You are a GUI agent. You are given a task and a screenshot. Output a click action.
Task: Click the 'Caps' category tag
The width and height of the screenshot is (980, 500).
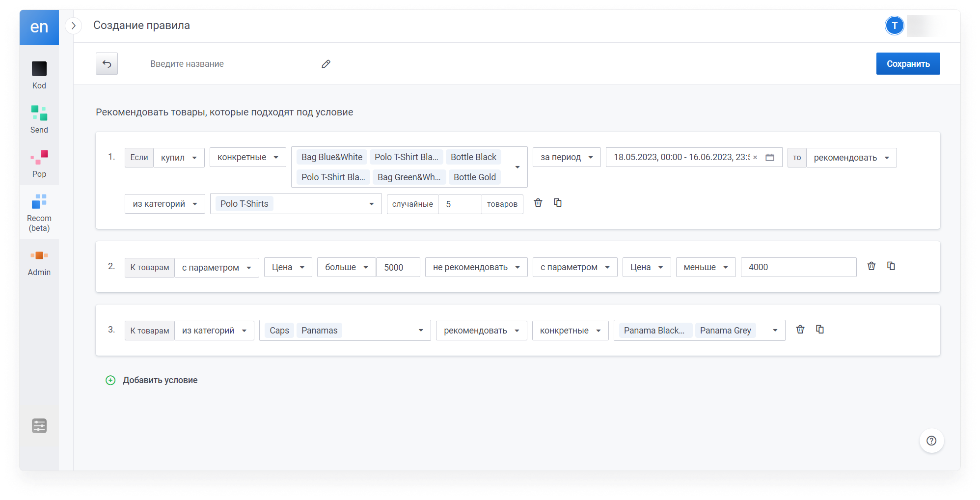tap(279, 331)
